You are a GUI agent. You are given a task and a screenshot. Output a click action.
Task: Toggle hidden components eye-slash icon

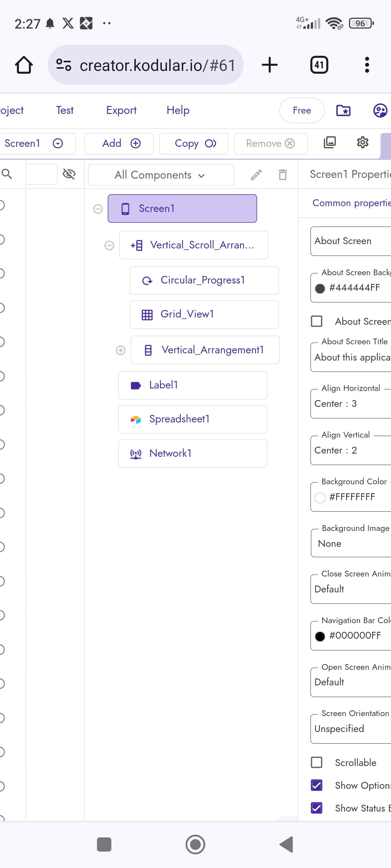pyautogui.click(x=69, y=174)
